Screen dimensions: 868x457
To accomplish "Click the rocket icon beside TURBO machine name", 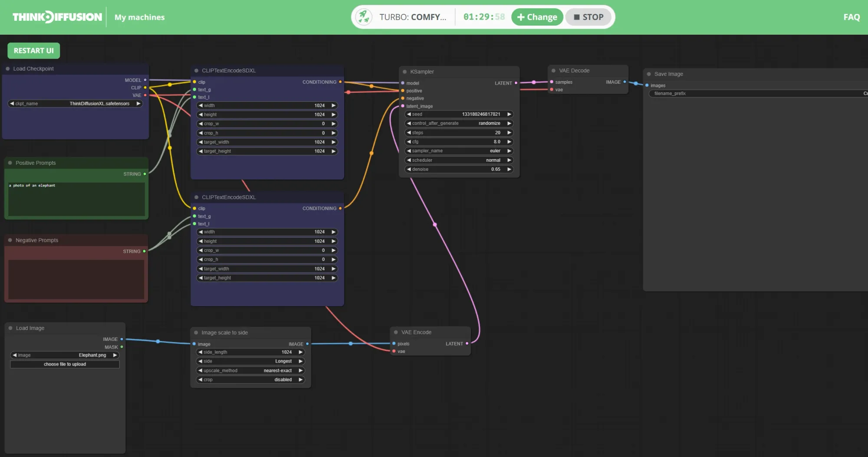I will (x=364, y=16).
